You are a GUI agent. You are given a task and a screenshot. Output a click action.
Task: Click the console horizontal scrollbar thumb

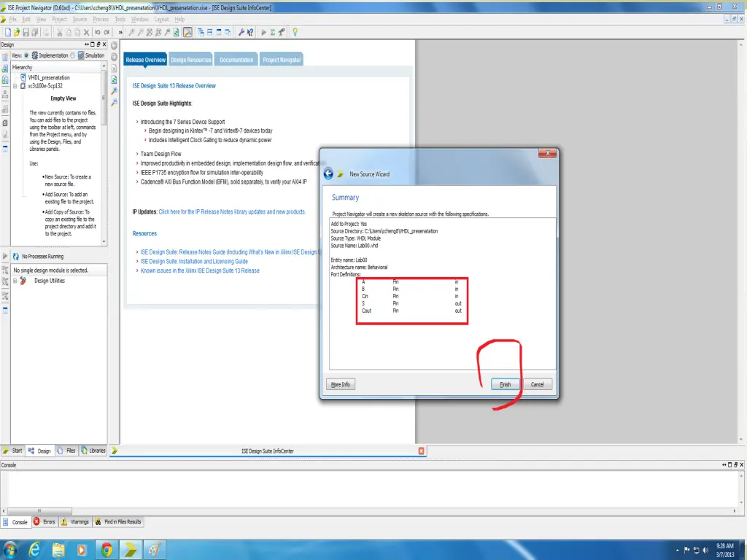tap(39, 511)
